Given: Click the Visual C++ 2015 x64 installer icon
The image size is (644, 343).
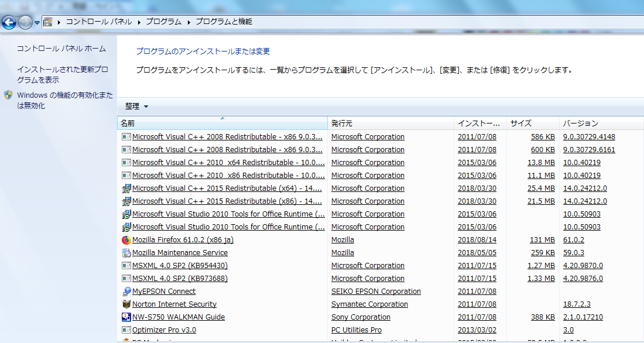Looking at the screenshot, I should pos(126,188).
